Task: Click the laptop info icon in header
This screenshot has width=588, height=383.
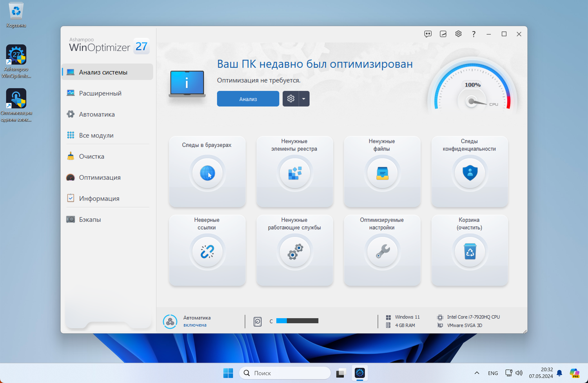Action: 187,84
